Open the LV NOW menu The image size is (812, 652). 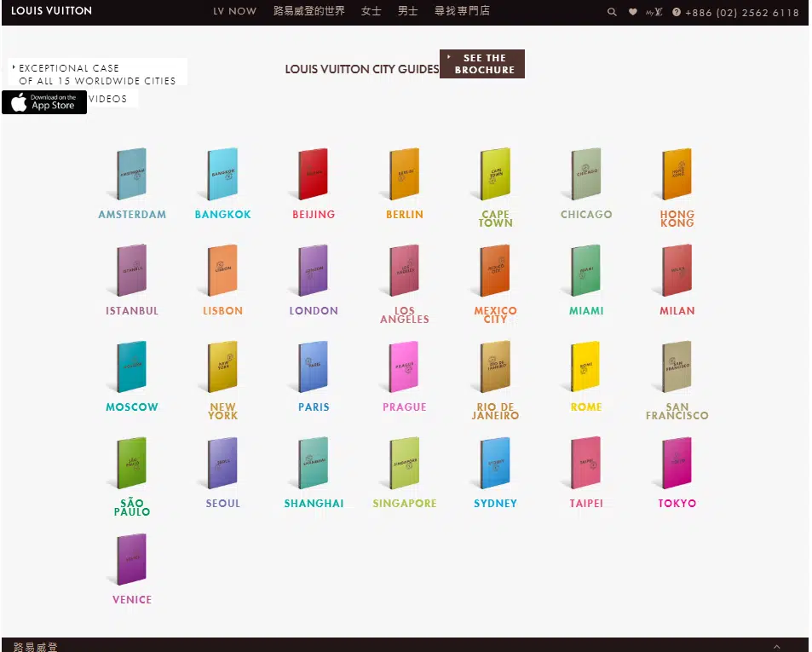[x=234, y=11]
